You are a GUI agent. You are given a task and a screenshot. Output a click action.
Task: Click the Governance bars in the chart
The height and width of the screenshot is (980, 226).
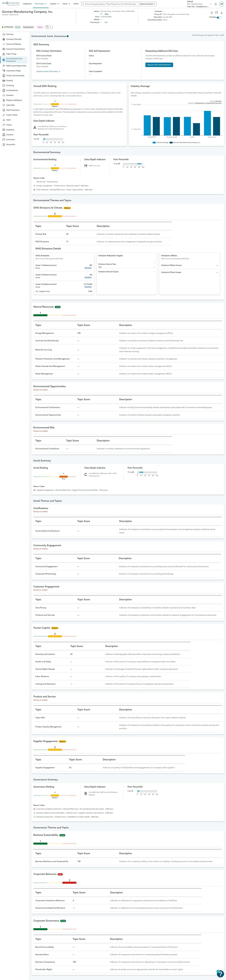tap(212, 123)
